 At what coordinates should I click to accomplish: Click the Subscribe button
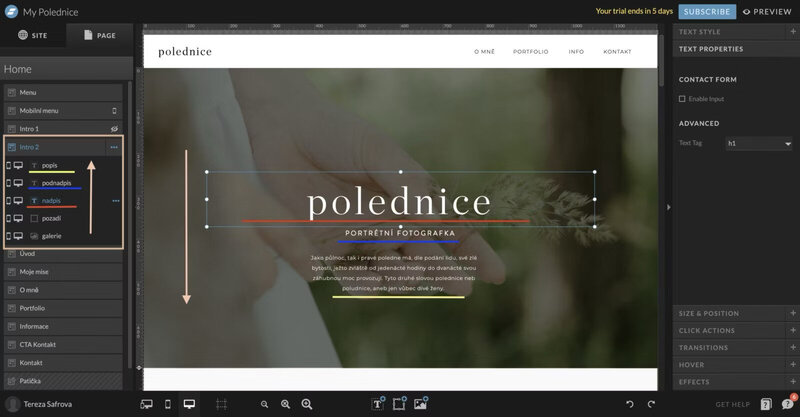[x=707, y=11]
